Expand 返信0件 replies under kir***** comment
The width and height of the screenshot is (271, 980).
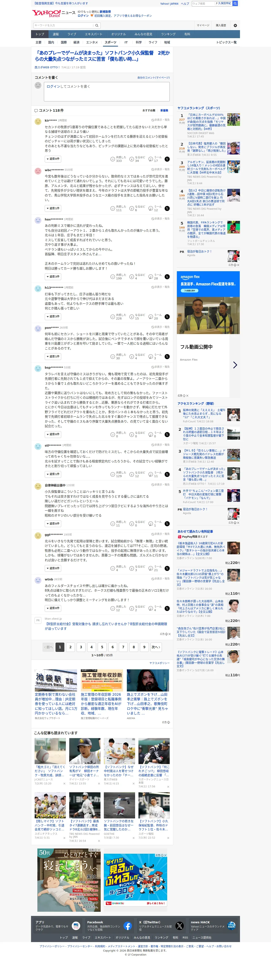(x=53, y=159)
